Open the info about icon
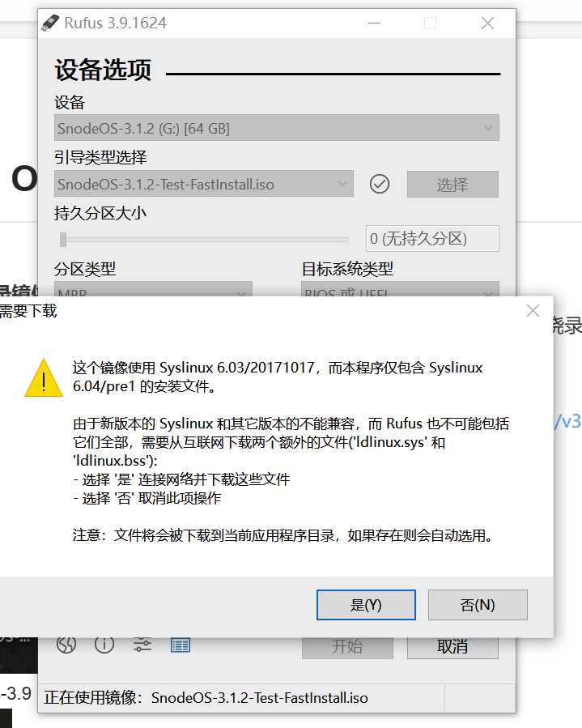Image resolution: width=582 pixels, height=728 pixels. 104,645
